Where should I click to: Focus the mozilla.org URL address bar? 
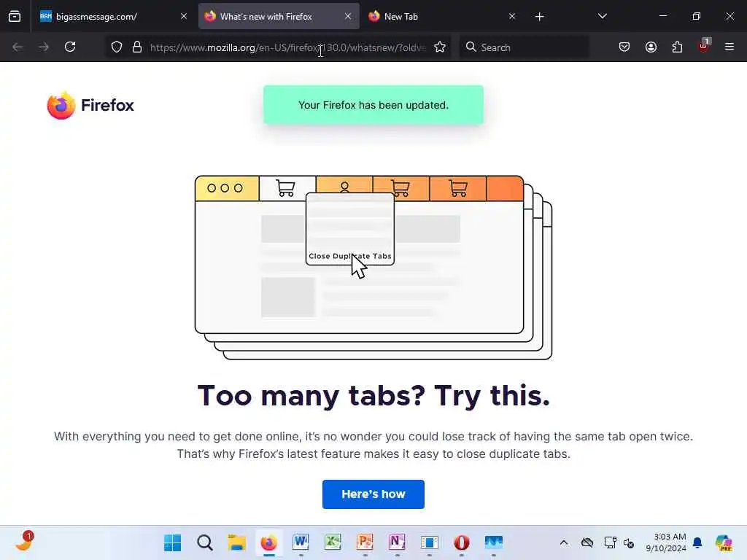click(x=287, y=47)
